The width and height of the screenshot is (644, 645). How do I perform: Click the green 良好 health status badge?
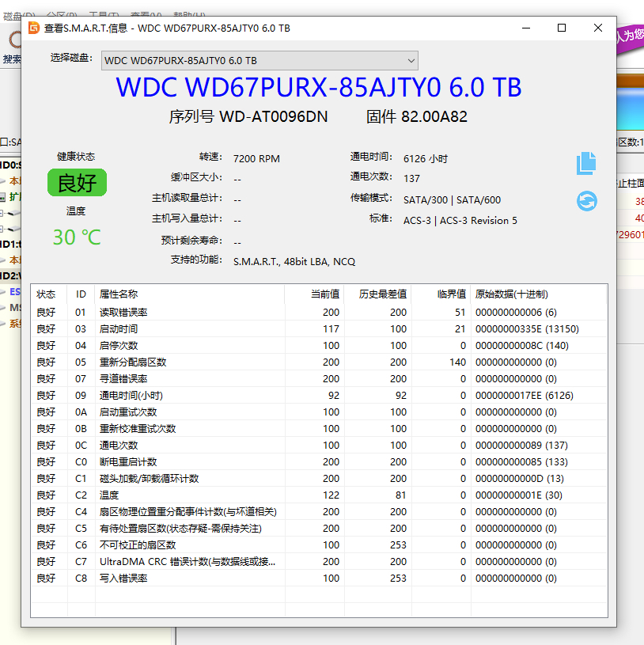pyautogui.click(x=76, y=183)
